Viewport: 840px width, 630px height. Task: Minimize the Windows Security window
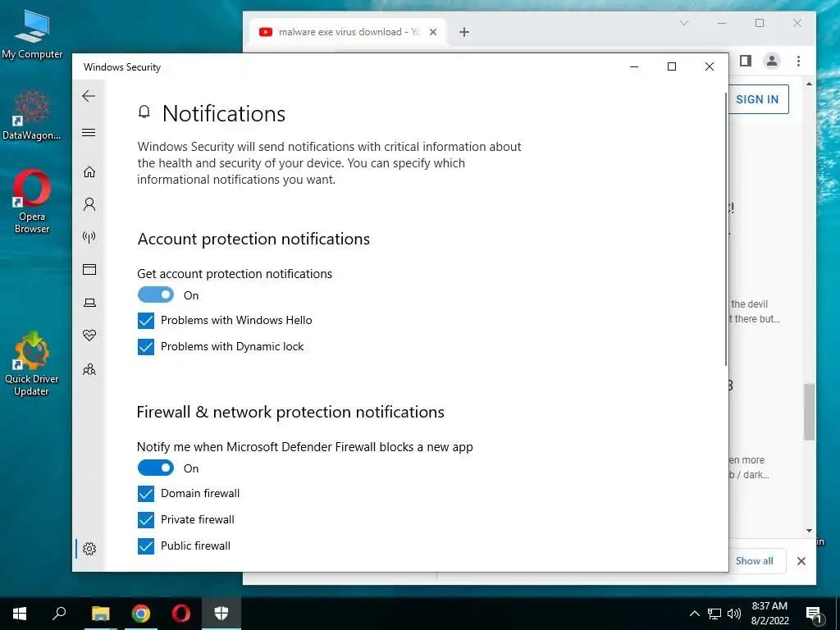tap(634, 67)
